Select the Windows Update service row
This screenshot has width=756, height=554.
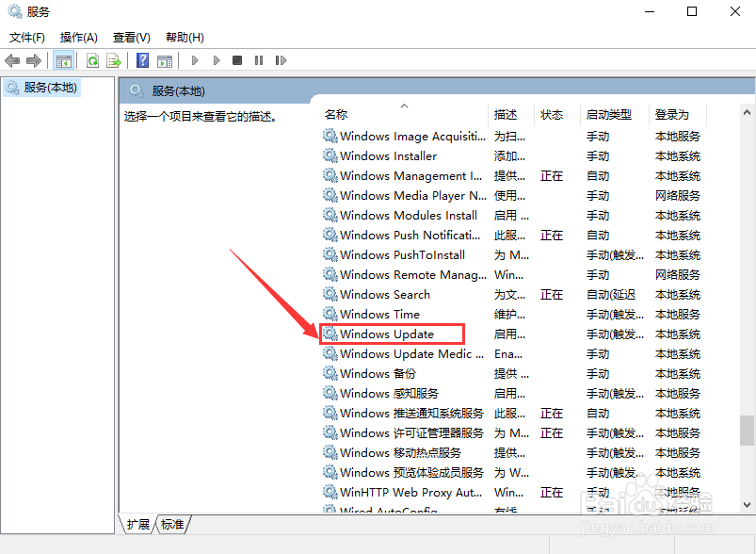[511, 334]
